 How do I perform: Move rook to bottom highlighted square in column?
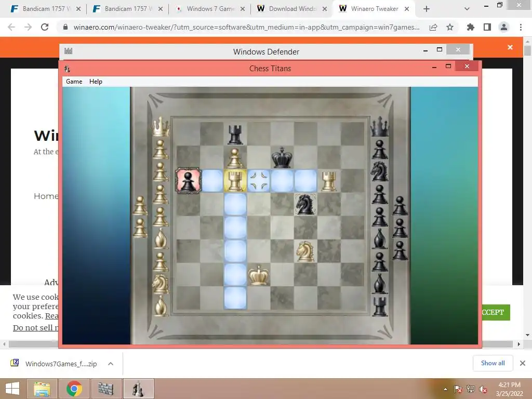(x=235, y=298)
